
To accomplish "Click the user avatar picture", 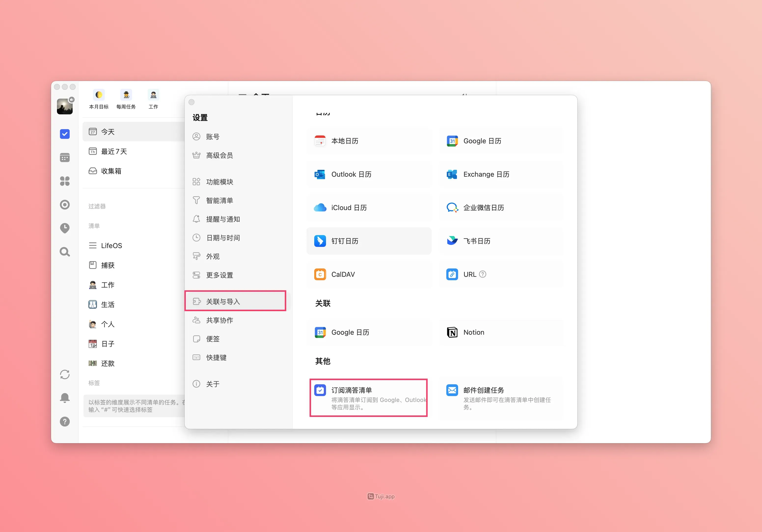I will click(x=65, y=106).
